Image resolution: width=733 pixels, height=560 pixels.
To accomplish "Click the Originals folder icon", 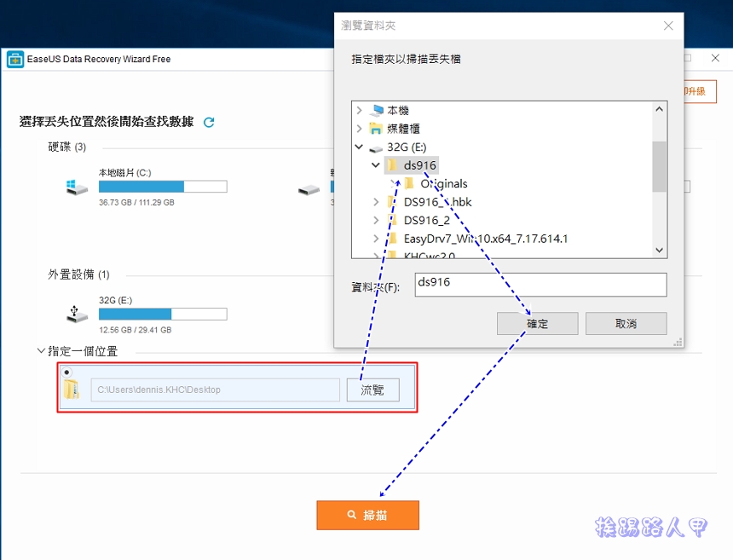I will coord(409,183).
